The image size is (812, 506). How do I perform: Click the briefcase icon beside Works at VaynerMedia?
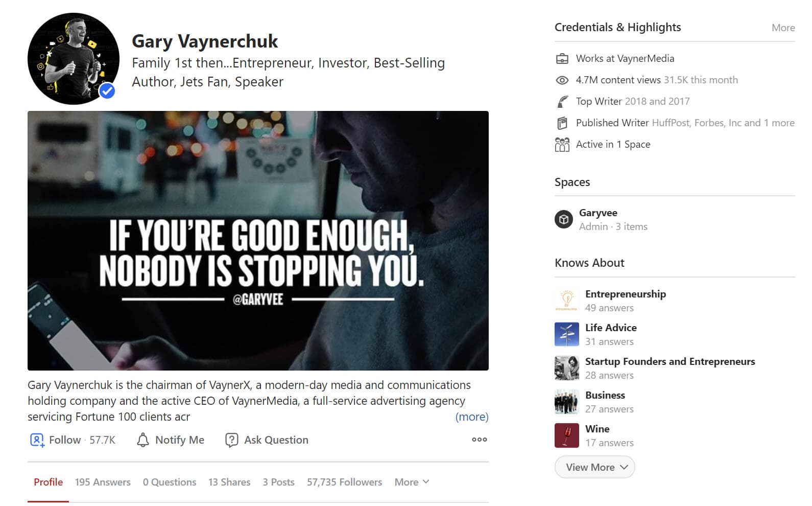point(562,59)
